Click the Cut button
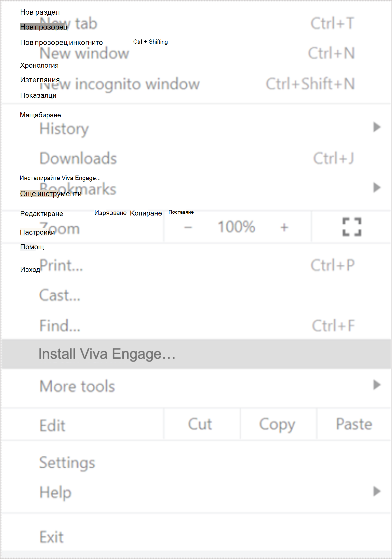The height and width of the screenshot is (559, 392). 200,424
